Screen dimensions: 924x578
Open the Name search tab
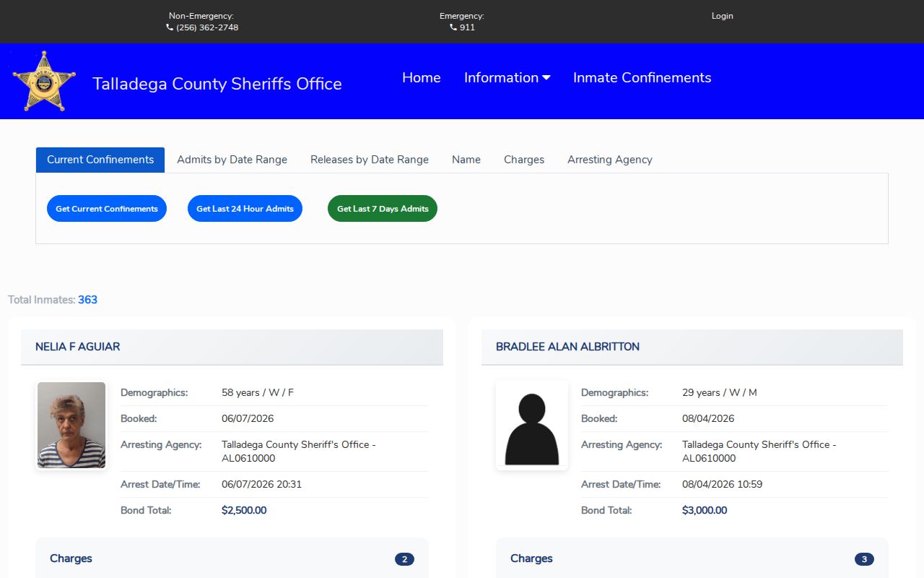466,160
